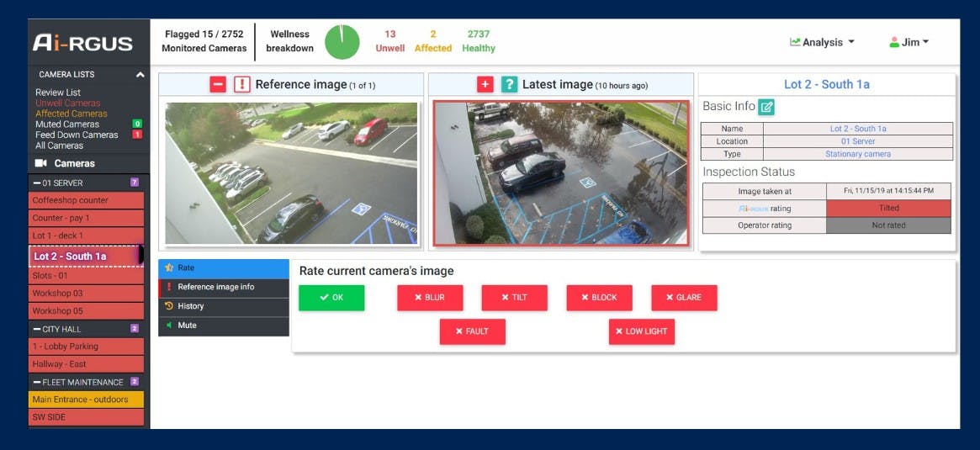Click the red plus icon beside Latest image
980x450 pixels.
tap(485, 84)
